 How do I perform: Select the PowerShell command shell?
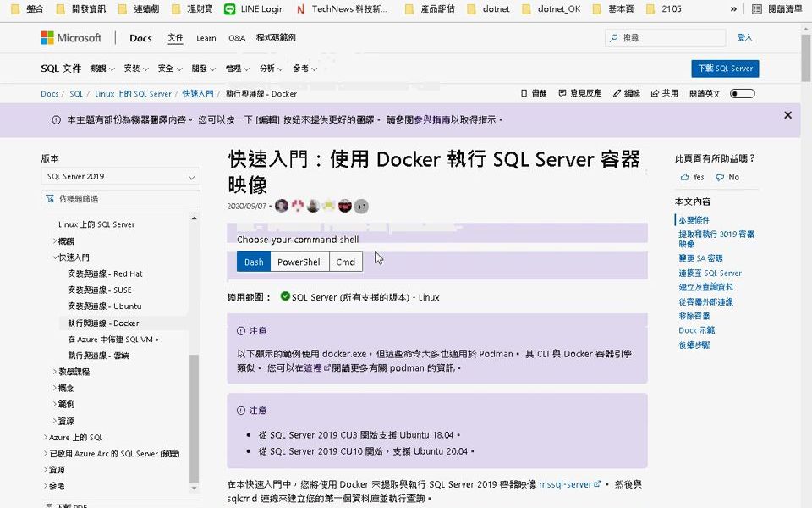pyautogui.click(x=299, y=262)
